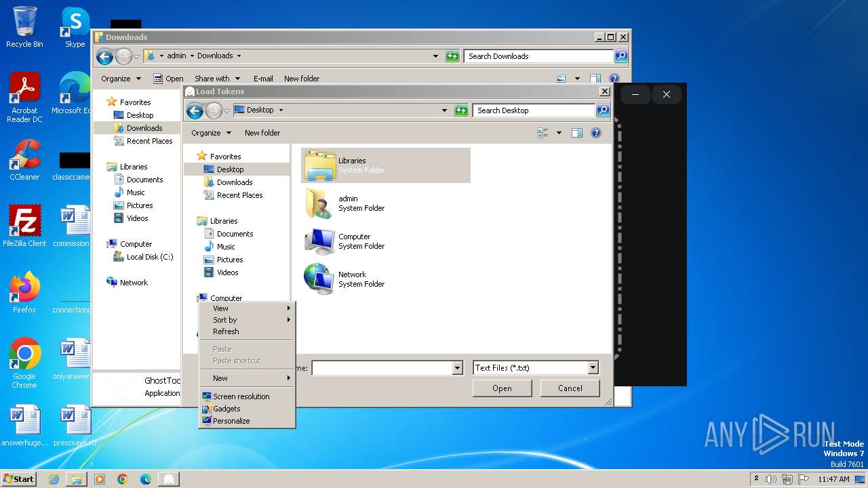
Task: Click refresh icon in Downloads address bar
Action: point(453,56)
